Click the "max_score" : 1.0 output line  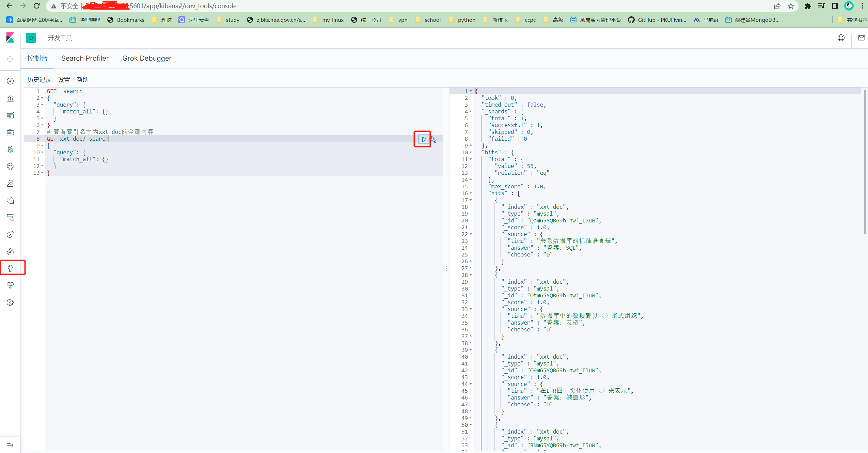pyautogui.click(x=517, y=187)
